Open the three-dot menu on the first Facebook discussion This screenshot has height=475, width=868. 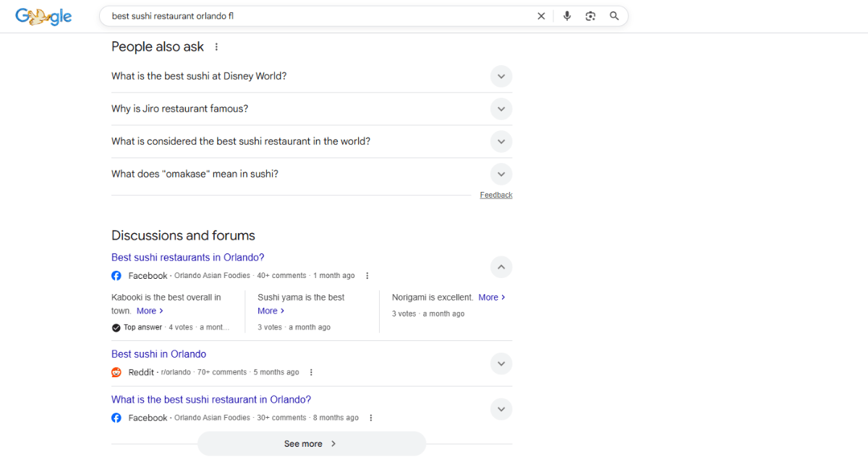pos(367,275)
